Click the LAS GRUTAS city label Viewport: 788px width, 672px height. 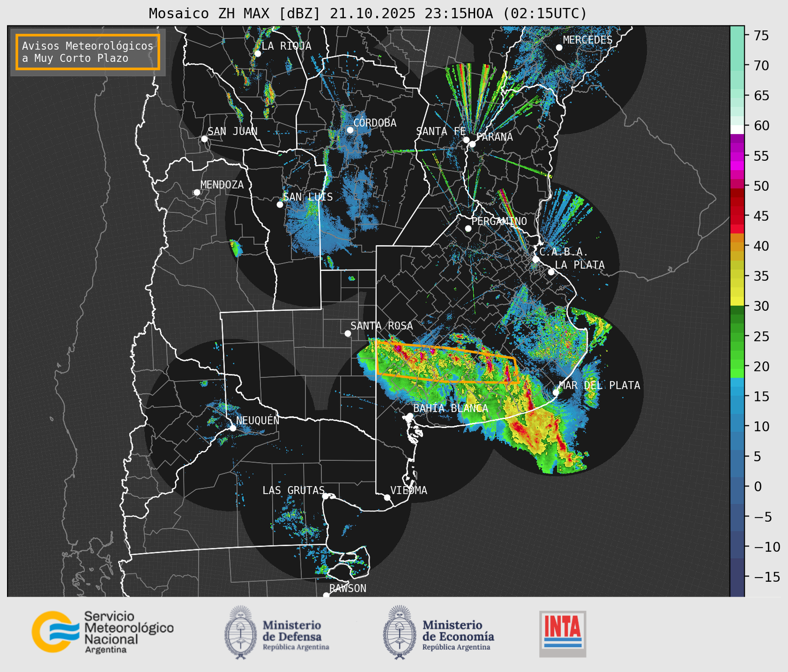click(293, 490)
